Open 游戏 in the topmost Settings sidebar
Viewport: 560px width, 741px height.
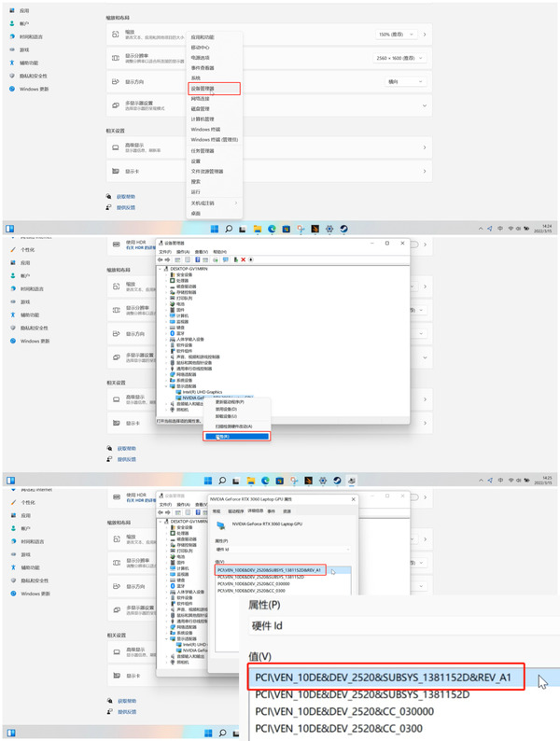pyautogui.click(x=24, y=49)
